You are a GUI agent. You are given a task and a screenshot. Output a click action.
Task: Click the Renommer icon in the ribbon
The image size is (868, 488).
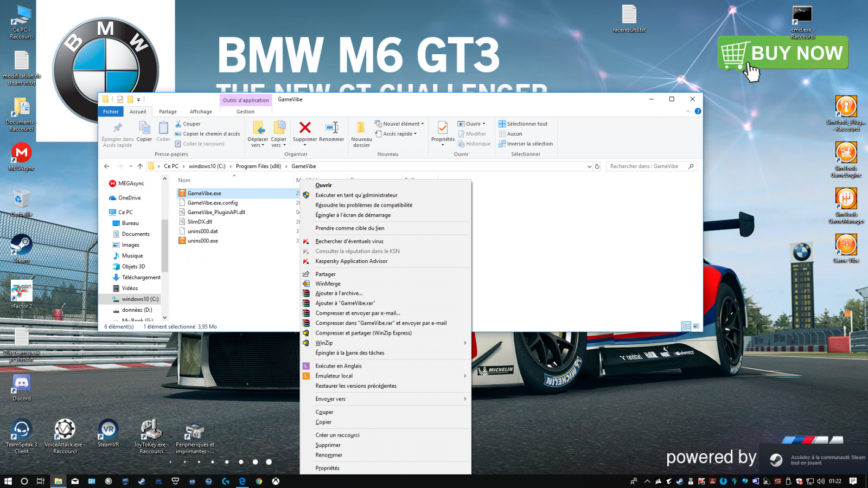tap(331, 129)
